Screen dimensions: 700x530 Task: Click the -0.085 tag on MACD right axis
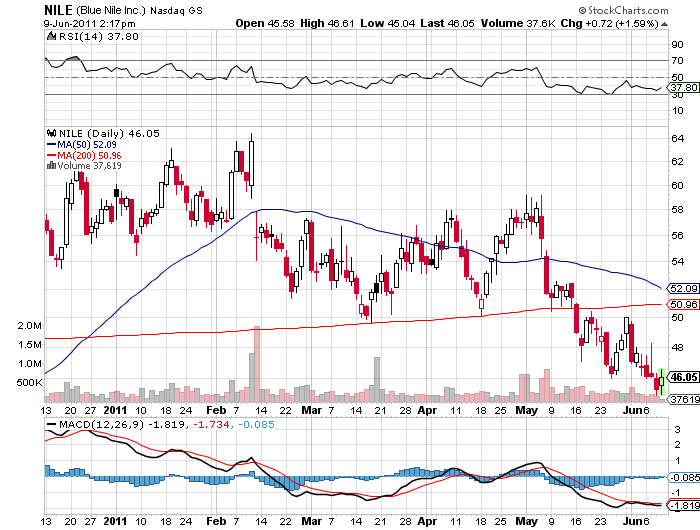click(x=683, y=477)
